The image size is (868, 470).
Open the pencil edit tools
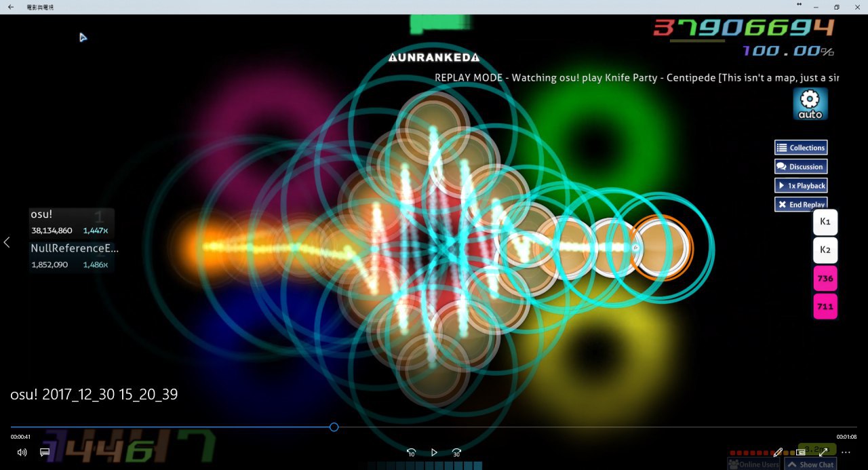coord(778,452)
